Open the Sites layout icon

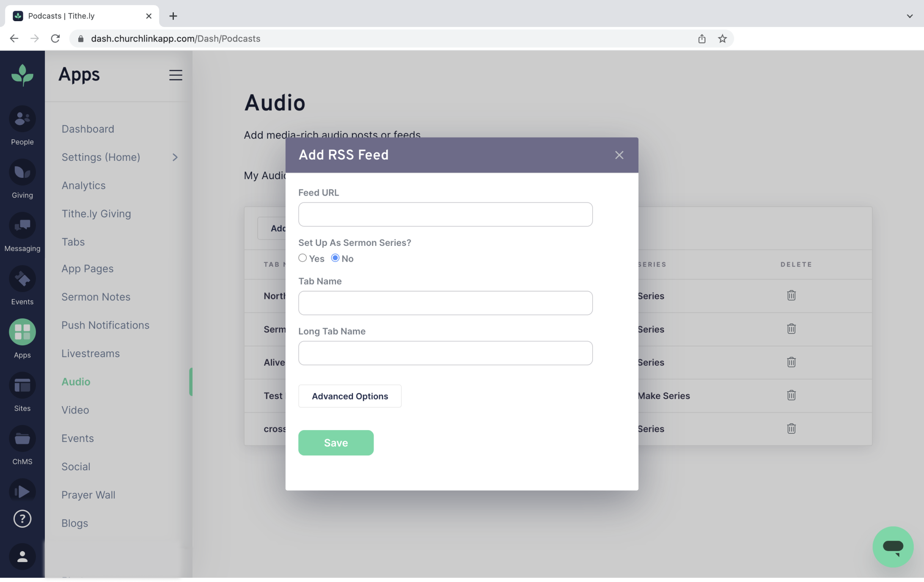pyautogui.click(x=22, y=386)
